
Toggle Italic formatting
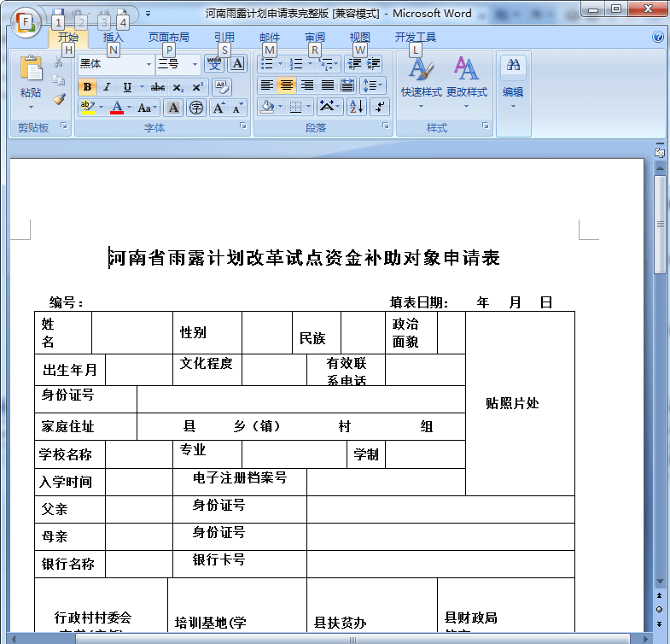(x=107, y=87)
